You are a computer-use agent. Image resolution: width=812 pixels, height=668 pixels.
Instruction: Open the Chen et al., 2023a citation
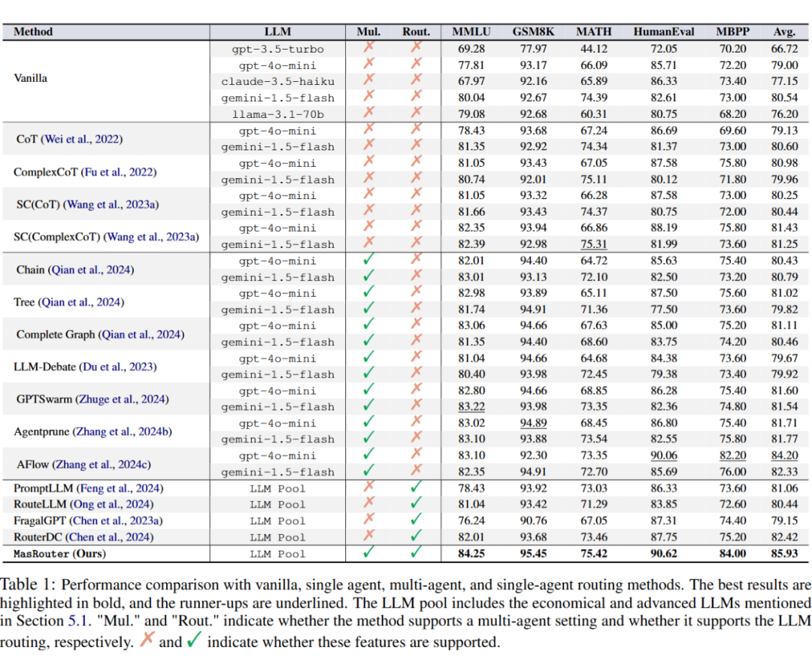116,521
